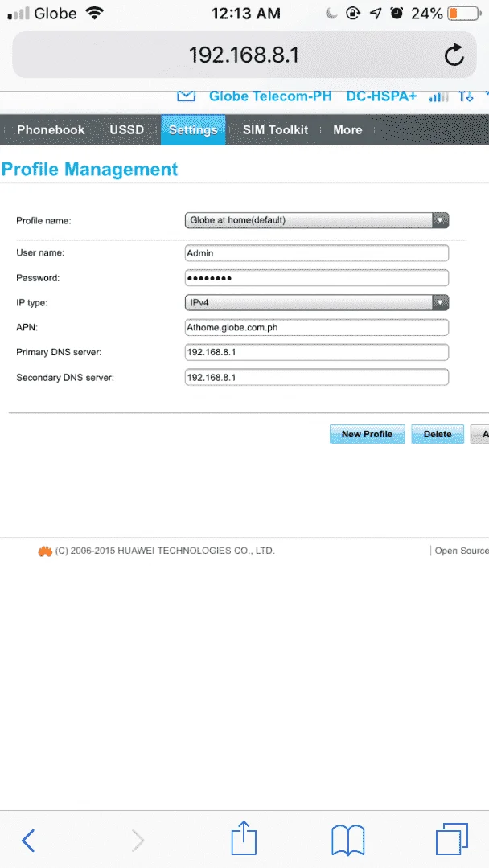Click the Delete button

(438, 434)
